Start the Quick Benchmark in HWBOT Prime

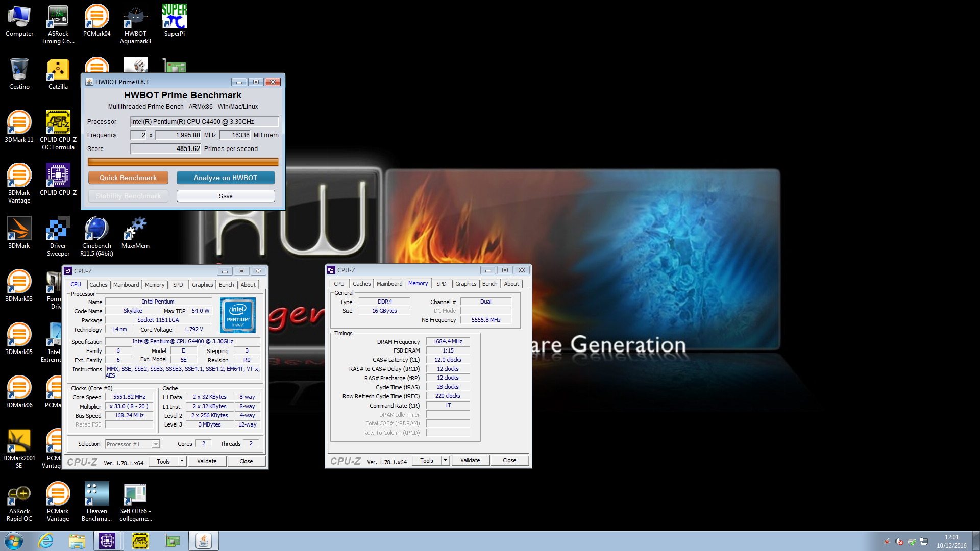coord(128,178)
